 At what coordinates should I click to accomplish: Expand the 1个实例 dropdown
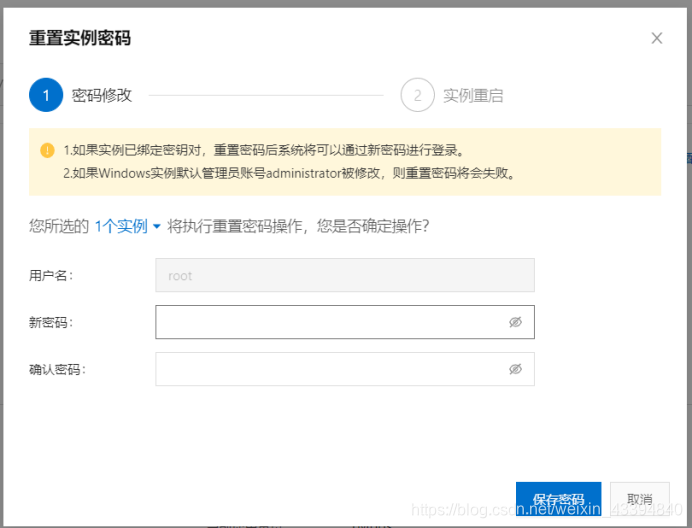128,226
